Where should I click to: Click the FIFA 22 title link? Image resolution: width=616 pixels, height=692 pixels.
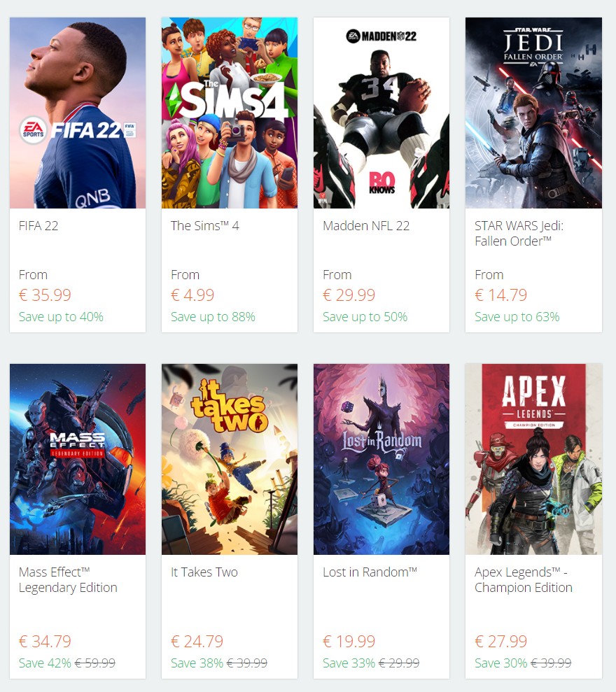(38, 226)
